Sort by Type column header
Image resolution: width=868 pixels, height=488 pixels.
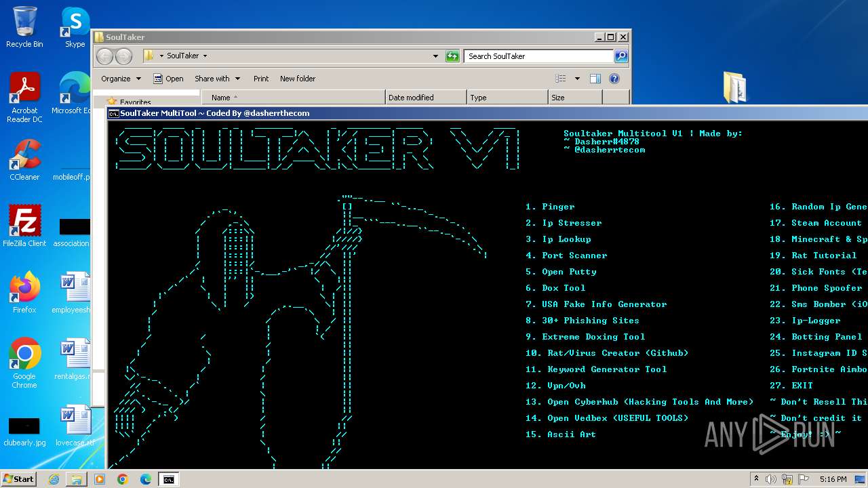(507, 98)
